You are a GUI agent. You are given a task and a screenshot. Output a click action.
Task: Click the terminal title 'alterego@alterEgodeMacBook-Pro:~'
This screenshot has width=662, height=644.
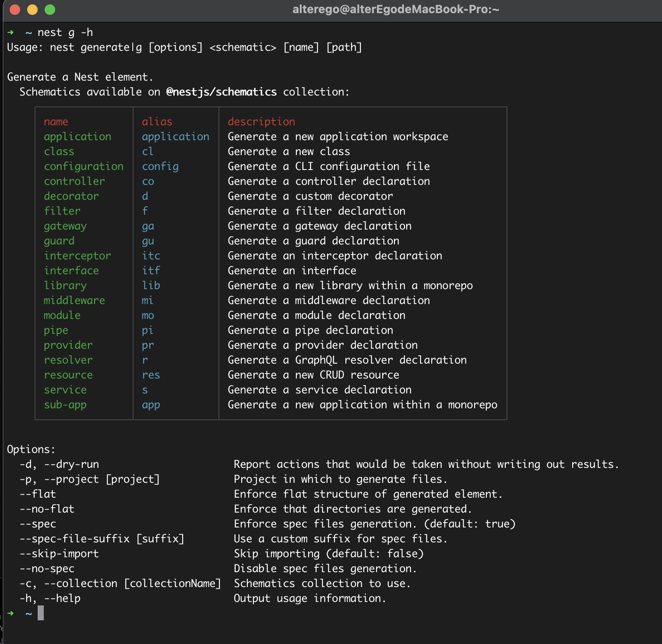coord(396,10)
